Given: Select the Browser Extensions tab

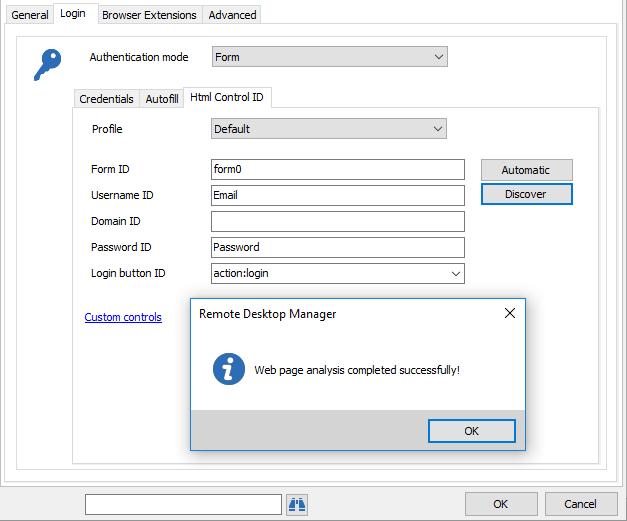Looking at the screenshot, I should (x=148, y=15).
